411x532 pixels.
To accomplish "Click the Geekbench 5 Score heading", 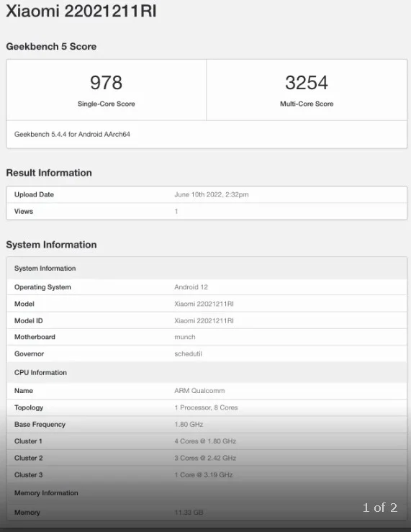I will [51, 47].
